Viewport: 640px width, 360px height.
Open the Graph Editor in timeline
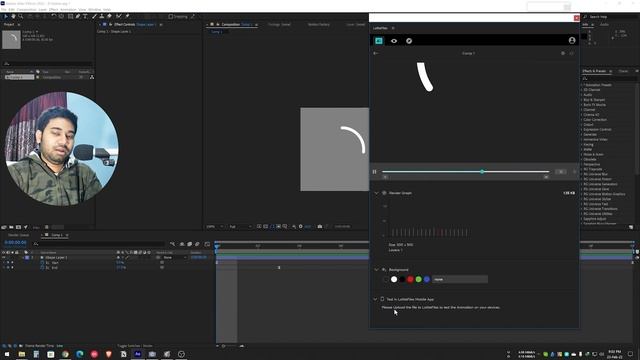coord(207,244)
